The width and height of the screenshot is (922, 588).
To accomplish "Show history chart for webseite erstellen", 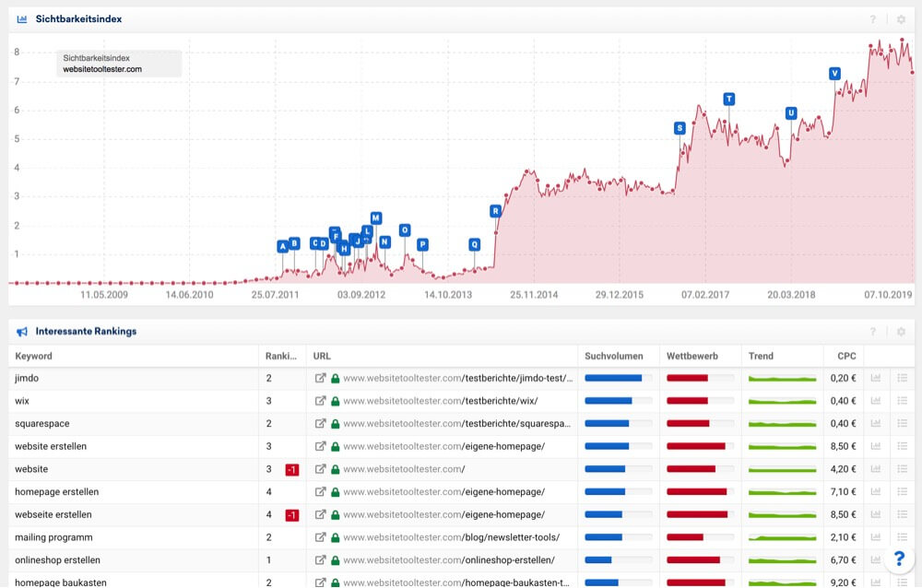I will (x=876, y=514).
